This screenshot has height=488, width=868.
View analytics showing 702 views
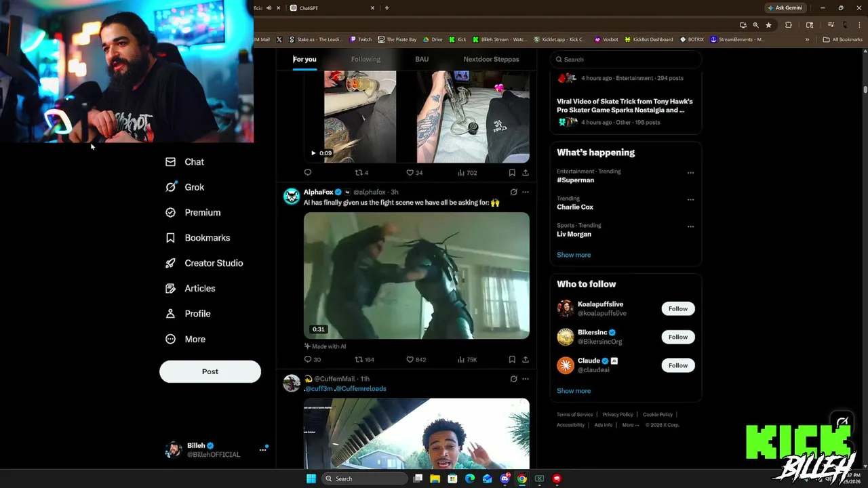467,173
